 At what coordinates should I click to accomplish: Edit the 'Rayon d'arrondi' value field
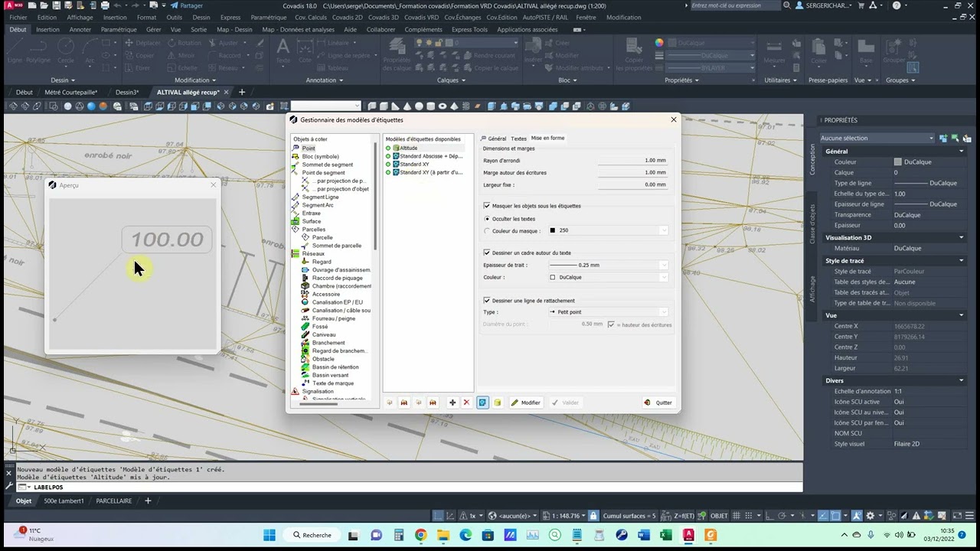click(x=632, y=161)
